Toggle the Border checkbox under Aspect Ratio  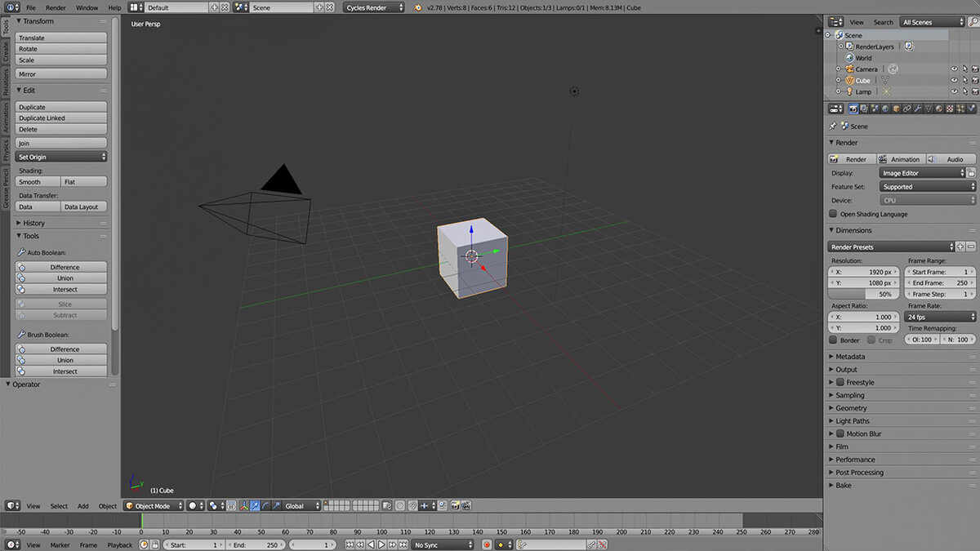833,340
